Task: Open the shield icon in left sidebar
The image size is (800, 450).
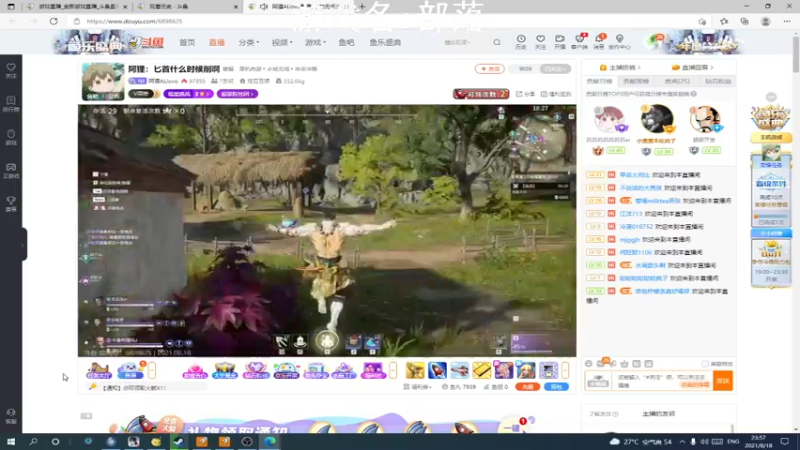Action: 11,137
